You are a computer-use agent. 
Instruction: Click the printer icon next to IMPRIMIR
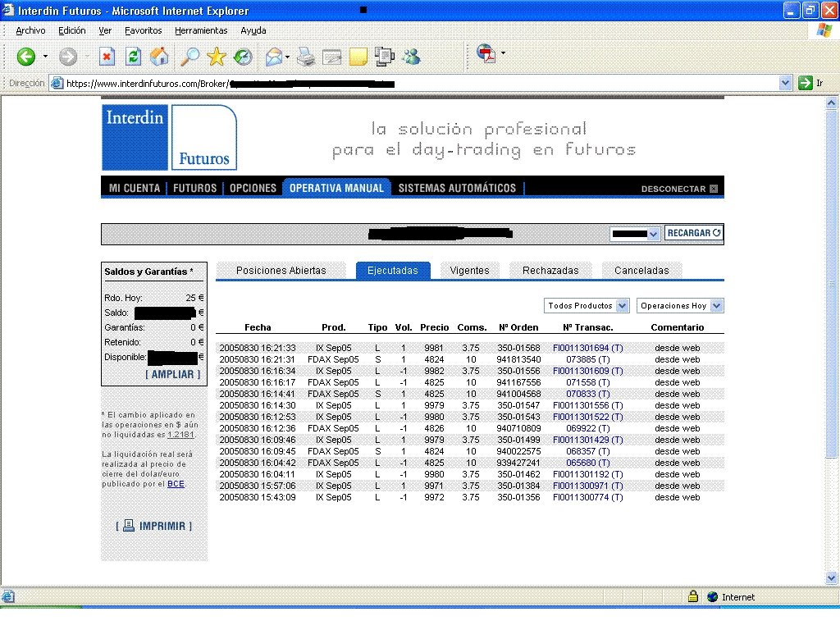pyautogui.click(x=129, y=526)
